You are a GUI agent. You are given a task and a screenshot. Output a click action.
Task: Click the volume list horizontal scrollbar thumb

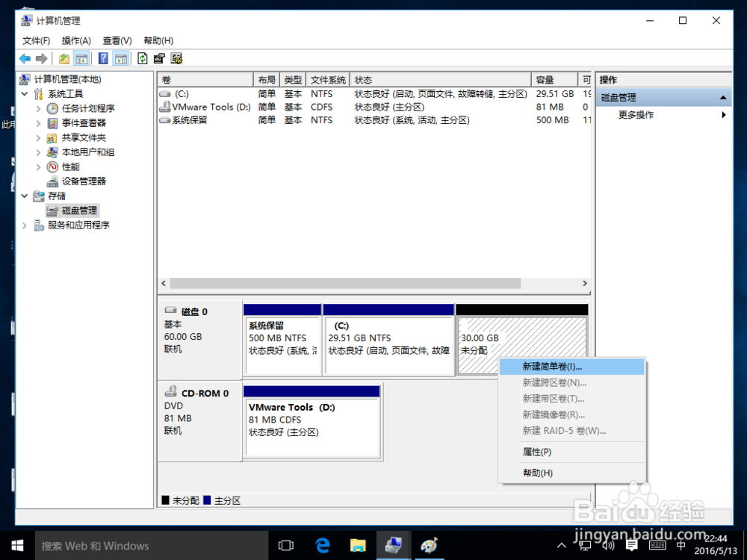click(345, 283)
